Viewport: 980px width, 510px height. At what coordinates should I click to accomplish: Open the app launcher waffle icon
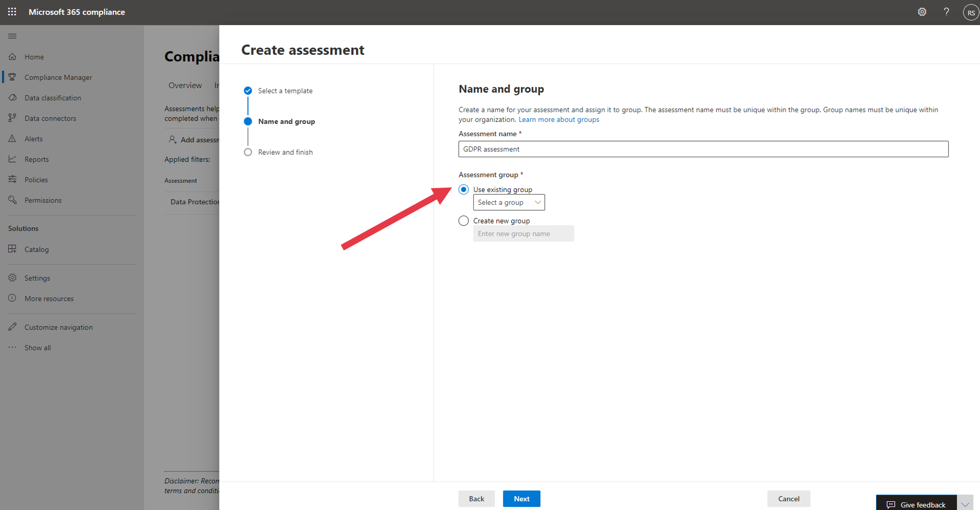click(x=12, y=12)
